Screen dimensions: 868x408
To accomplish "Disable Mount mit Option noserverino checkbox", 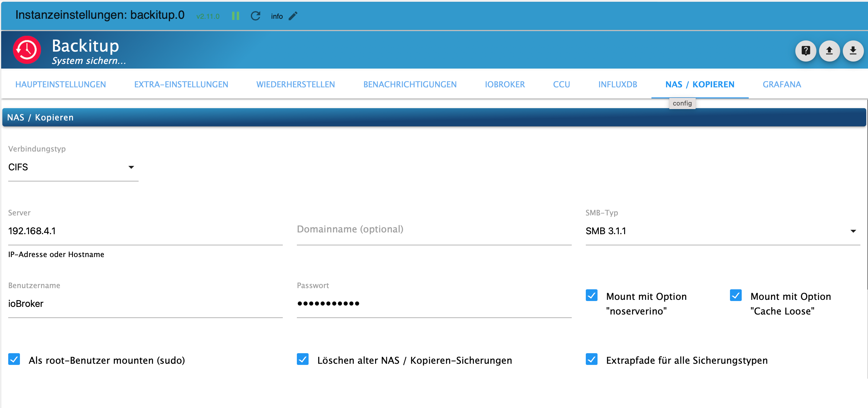I will (591, 295).
